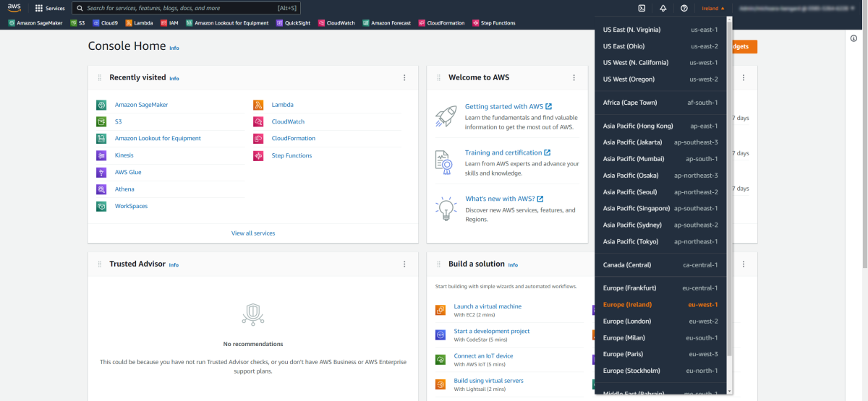Screen dimensions: 868x401
Task: Open the help question mark icon
Action: point(684,8)
